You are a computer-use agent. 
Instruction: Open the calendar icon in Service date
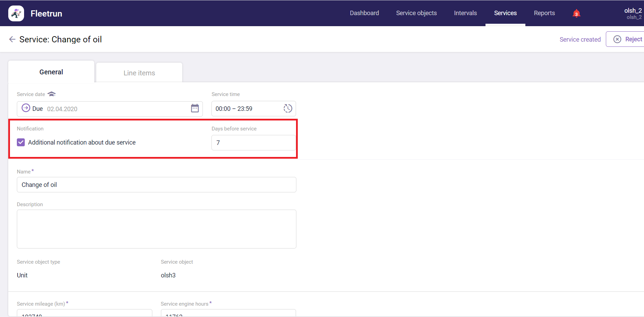point(195,108)
